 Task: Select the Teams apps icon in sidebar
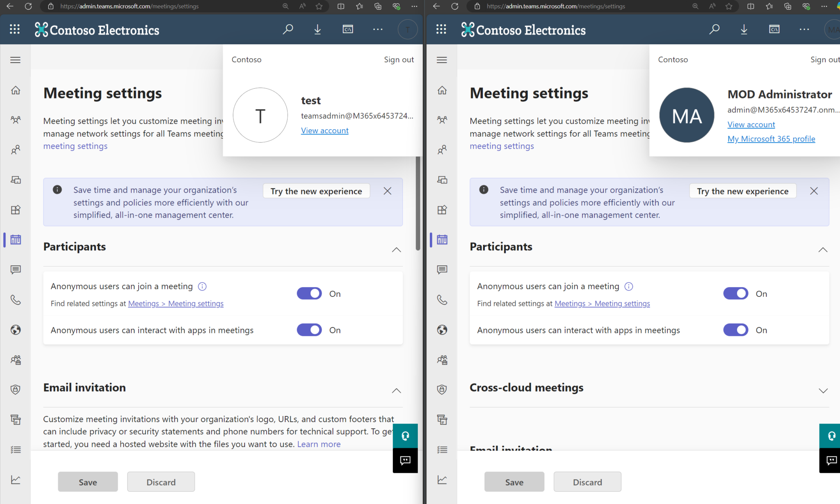15,210
